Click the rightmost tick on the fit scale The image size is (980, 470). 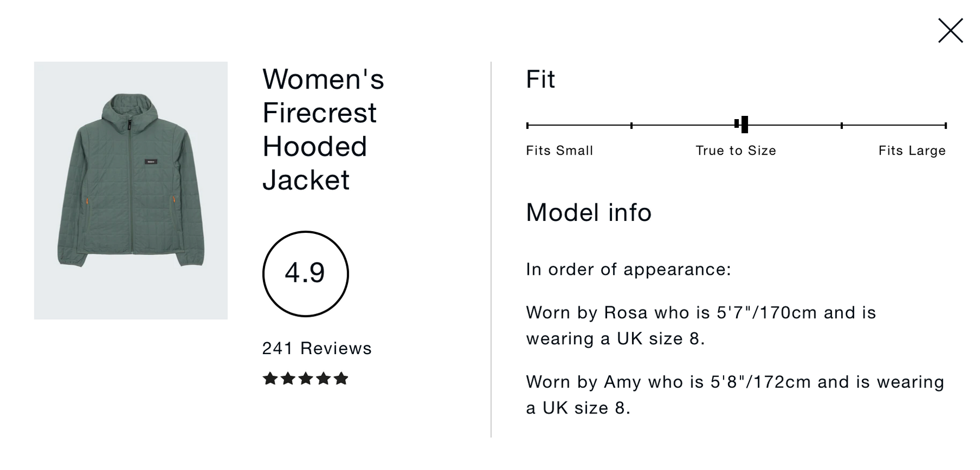point(946,126)
